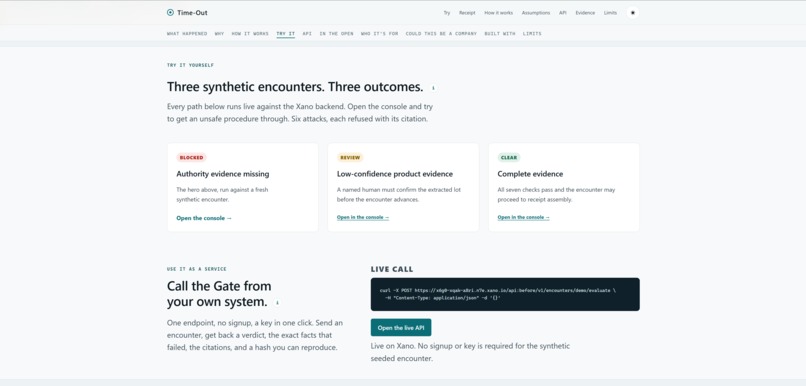Open Try in the top navigation
Viewport: 806px width, 386px height.
point(447,13)
